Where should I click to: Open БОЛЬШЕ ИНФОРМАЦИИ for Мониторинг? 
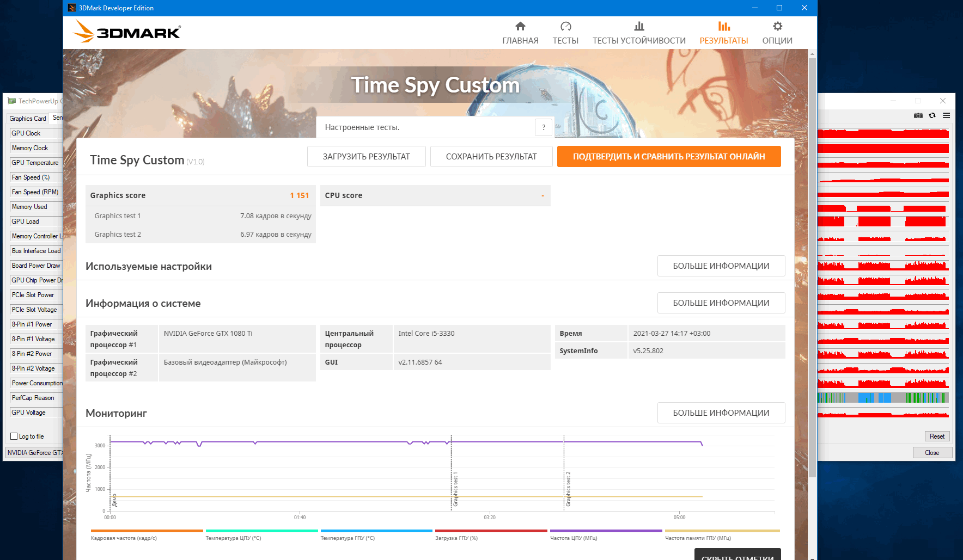pos(721,413)
